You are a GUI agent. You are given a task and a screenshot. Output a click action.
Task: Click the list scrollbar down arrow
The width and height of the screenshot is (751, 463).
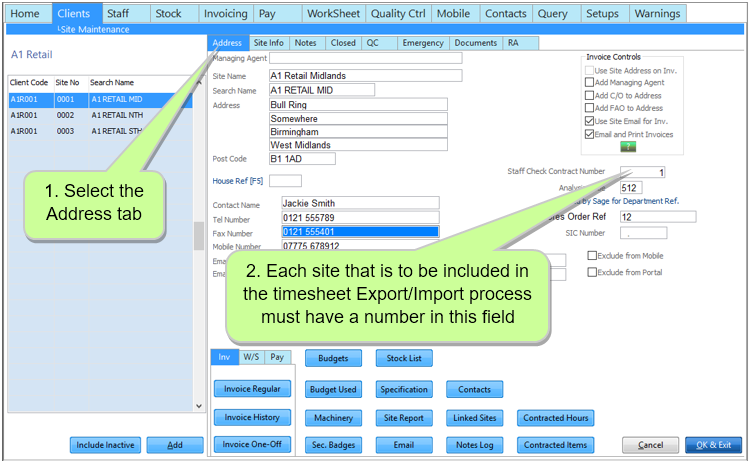199,407
